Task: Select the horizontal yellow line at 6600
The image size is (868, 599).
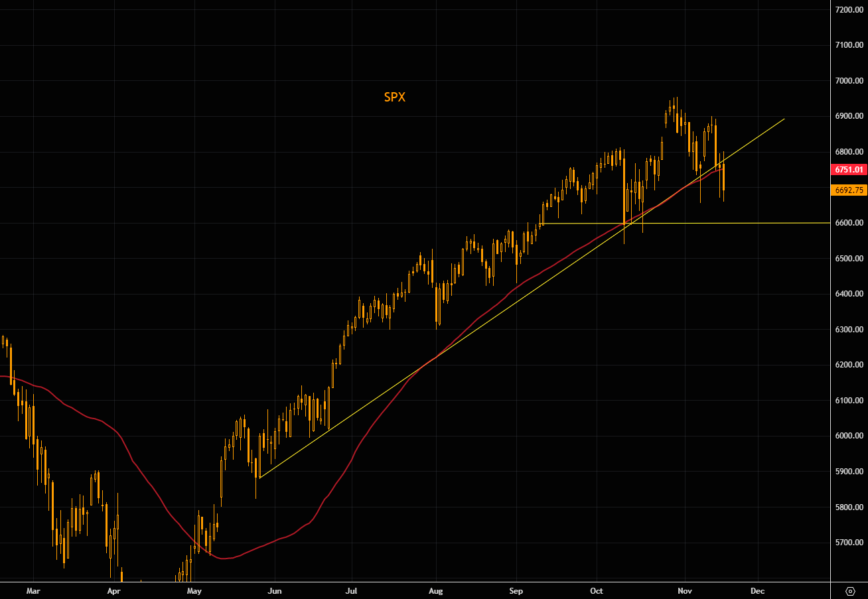Action: pyautogui.click(x=730, y=223)
